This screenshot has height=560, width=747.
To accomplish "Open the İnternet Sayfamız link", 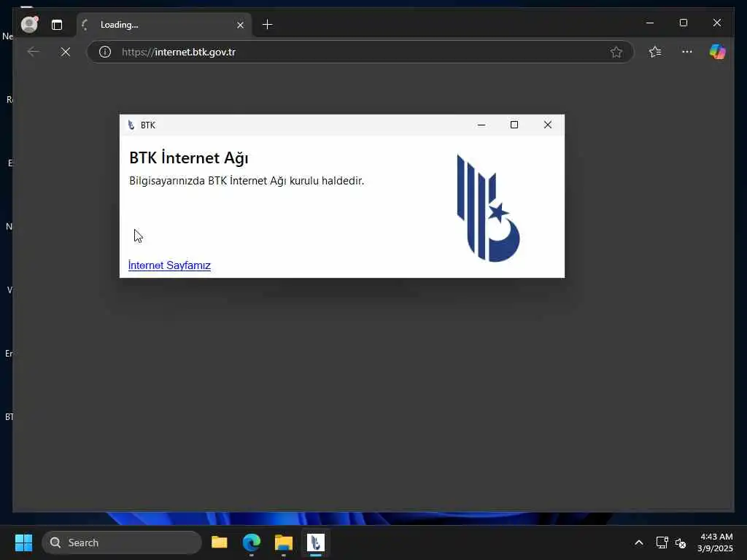I will pos(169,265).
